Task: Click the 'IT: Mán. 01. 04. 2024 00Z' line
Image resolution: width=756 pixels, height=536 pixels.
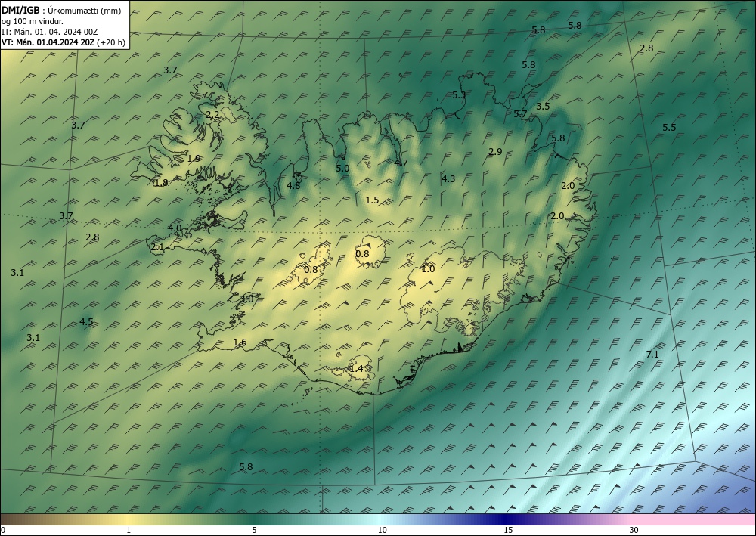Action: click(x=50, y=32)
